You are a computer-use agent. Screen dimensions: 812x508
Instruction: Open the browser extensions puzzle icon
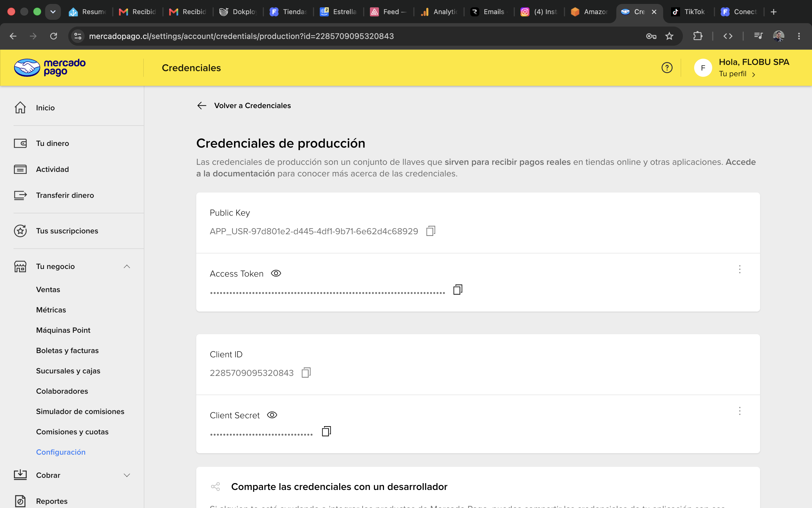[698, 36]
